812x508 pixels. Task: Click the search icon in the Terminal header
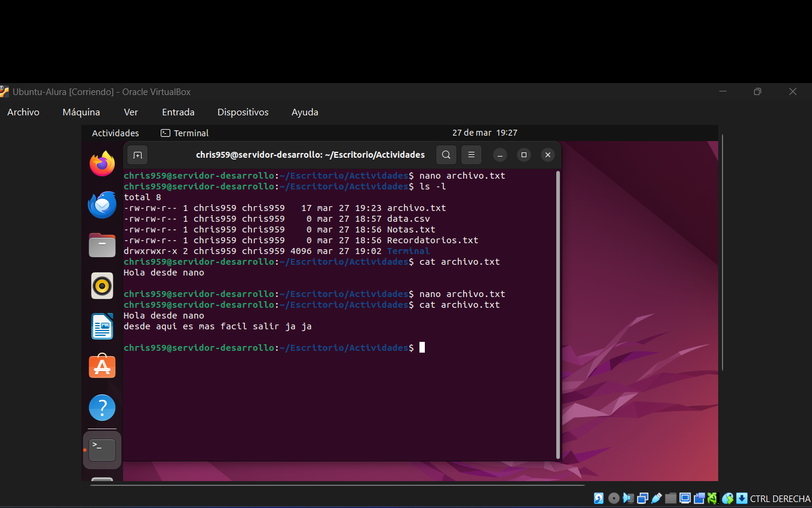446,154
